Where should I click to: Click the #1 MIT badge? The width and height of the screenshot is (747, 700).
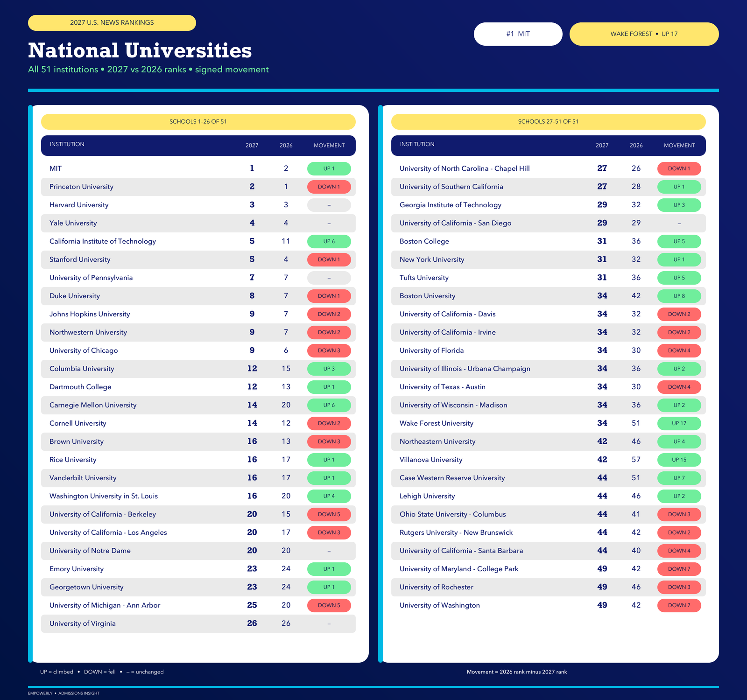(x=518, y=34)
